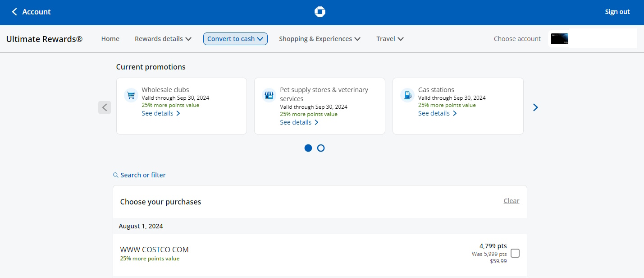Go to next promotions with right arrow
Image resolution: width=644 pixels, height=278 pixels.
pos(535,107)
